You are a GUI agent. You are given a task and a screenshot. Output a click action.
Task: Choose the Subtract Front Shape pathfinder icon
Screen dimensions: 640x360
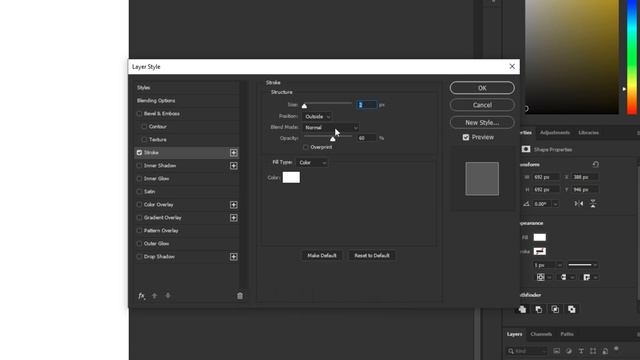click(539, 309)
